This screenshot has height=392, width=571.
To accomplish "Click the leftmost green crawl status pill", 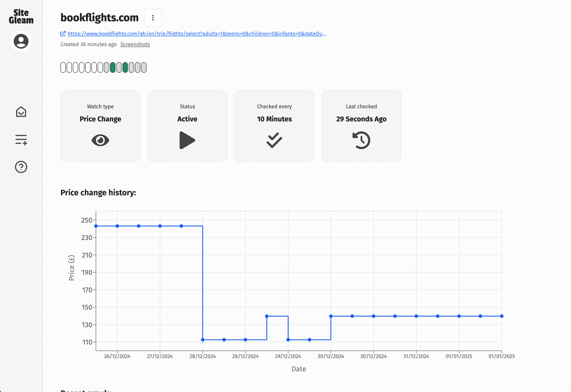I will 113,67.
